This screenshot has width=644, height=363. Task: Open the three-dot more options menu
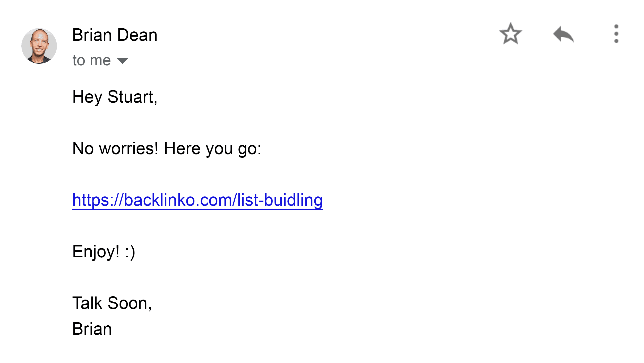616,34
